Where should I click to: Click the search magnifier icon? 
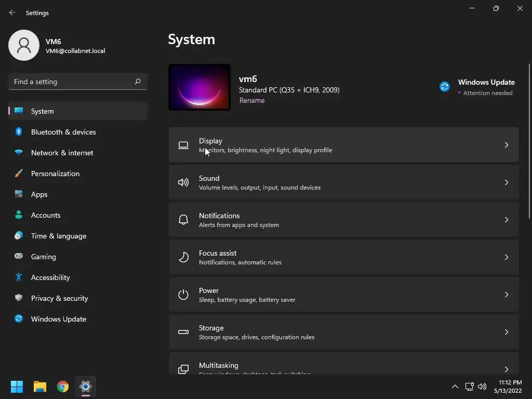(x=137, y=82)
